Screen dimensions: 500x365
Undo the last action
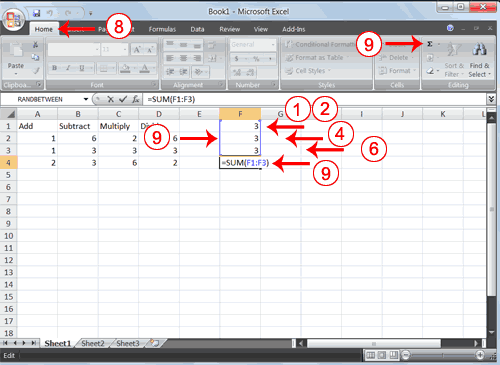click(50, 13)
